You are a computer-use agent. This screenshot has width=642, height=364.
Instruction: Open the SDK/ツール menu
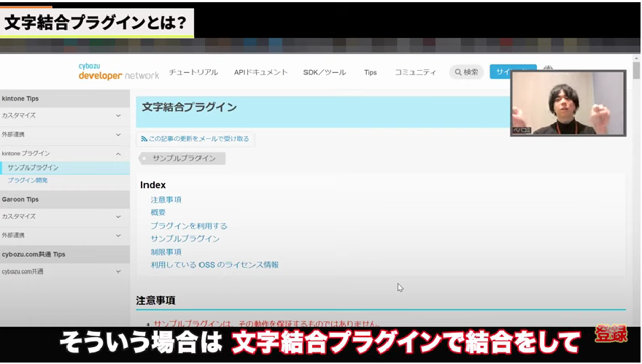click(324, 72)
